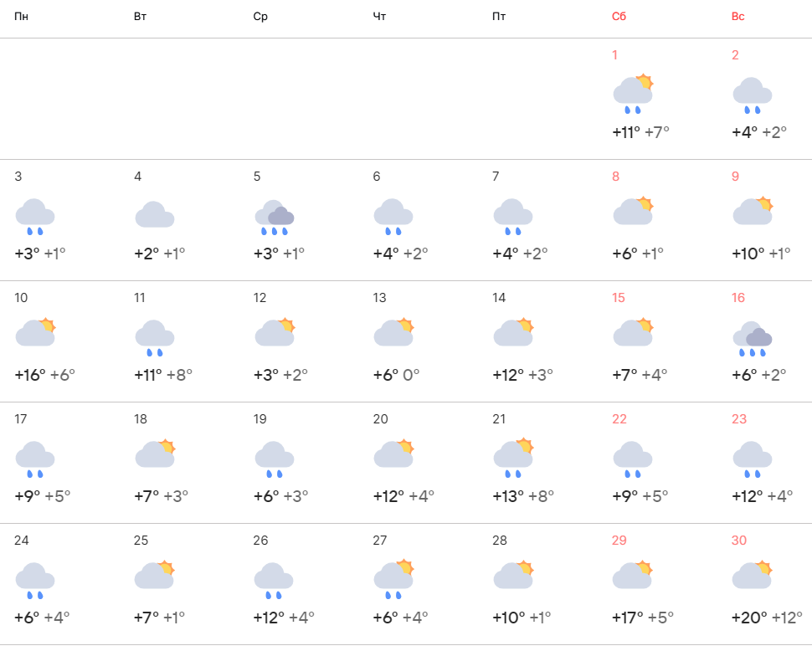Click the partly cloudy icon for day 30
This screenshot has height=651, width=812.
753,576
